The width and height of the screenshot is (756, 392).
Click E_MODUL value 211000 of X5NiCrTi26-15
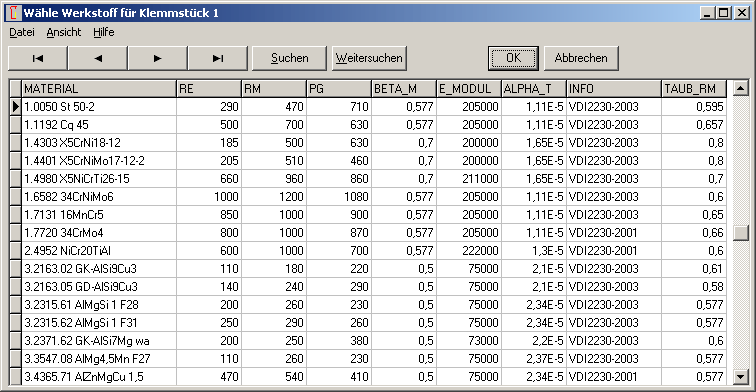click(x=469, y=179)
